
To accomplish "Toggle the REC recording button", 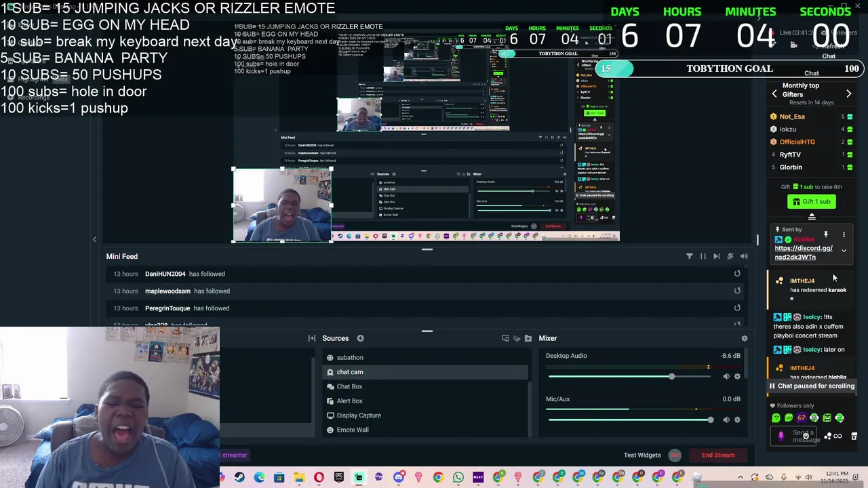I will click(x=675, y=455).
